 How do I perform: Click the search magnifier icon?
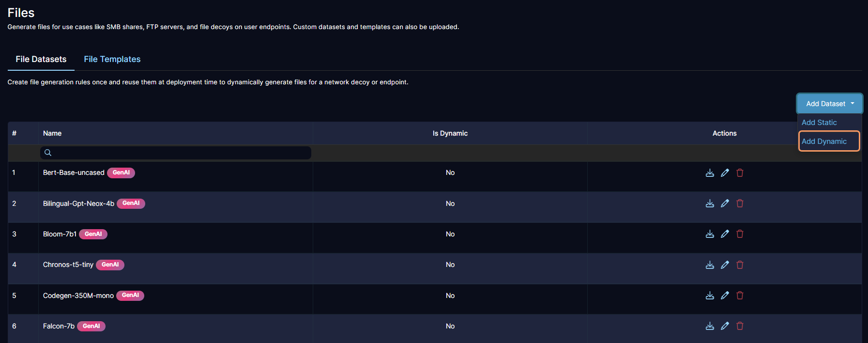47,153
